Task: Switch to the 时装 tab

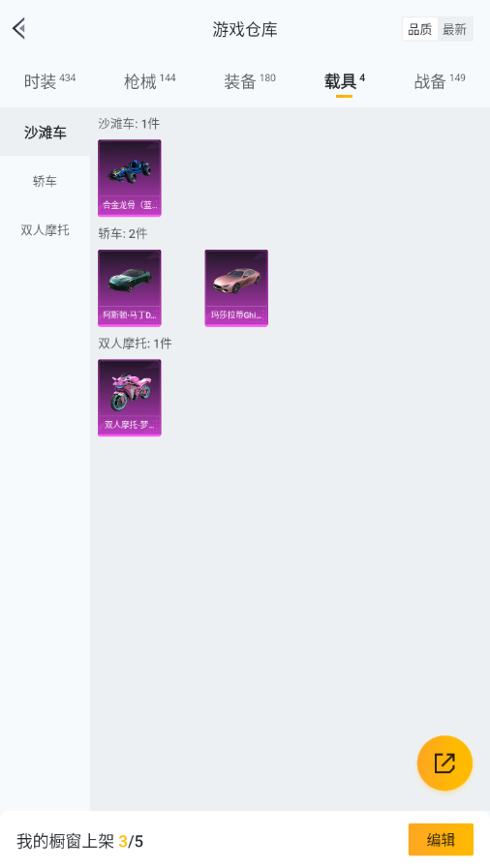Action: coord(49,81)
